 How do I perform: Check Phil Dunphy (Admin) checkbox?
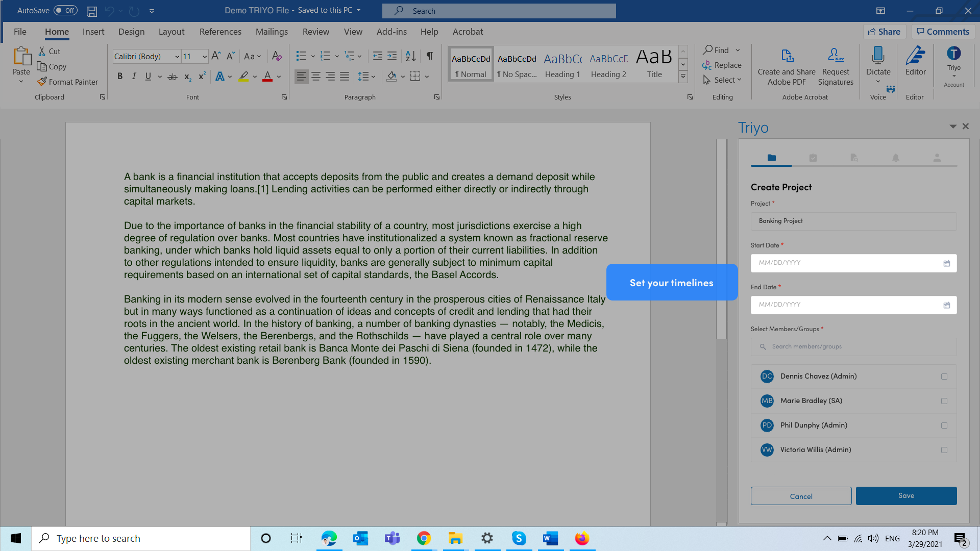click(944, 425)
